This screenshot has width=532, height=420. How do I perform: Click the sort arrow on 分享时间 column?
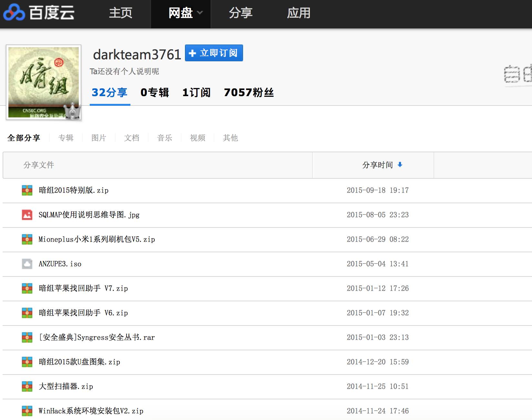400,165
